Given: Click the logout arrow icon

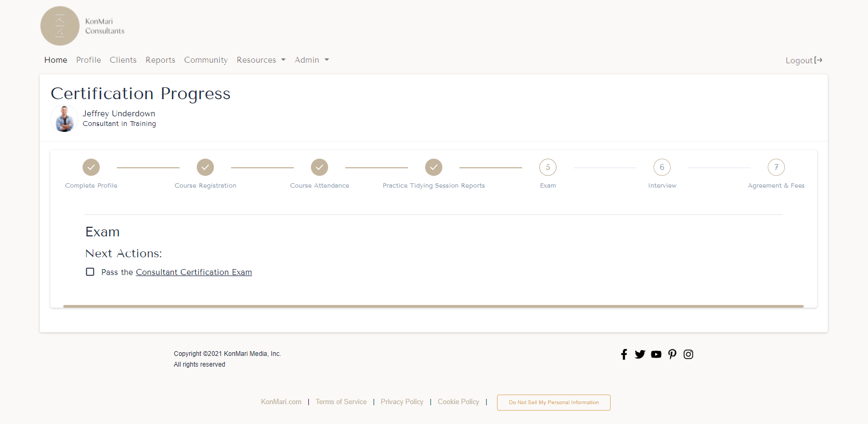Looking at the screenshot, I should 818,60.
